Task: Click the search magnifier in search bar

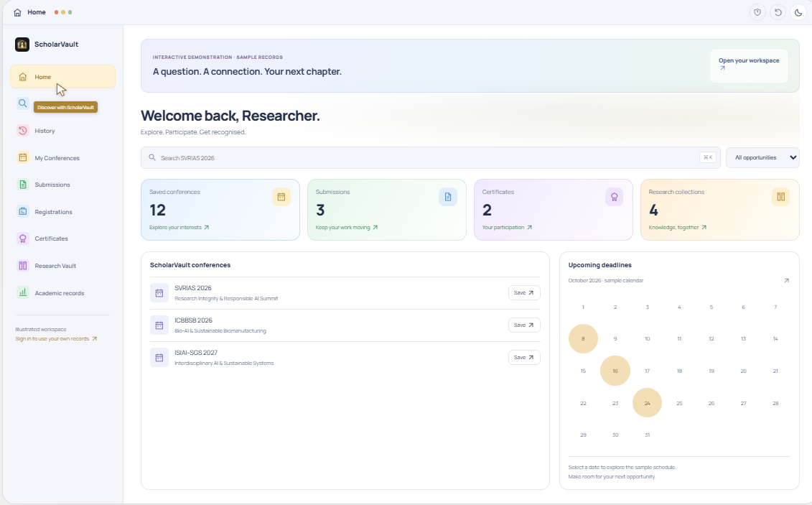Action: point(152,157)
